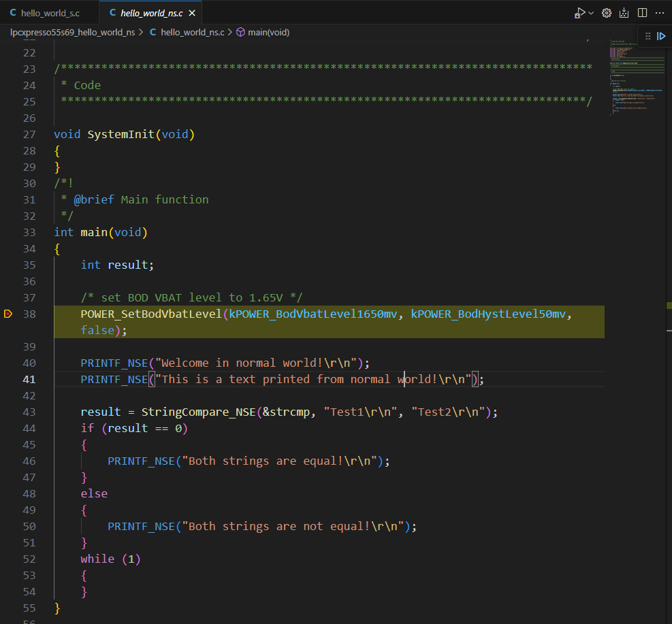Grab the debug toolbar drag handle
Screen dimensions: 672x624
point(647,37)
